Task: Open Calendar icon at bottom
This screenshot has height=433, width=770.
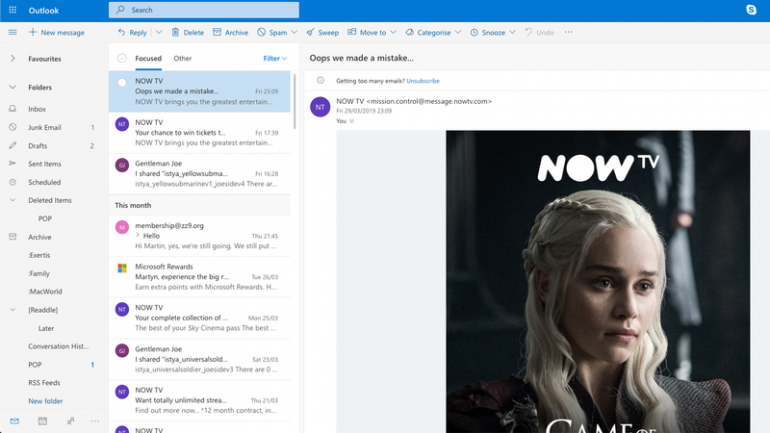Action: pos(43,421)
